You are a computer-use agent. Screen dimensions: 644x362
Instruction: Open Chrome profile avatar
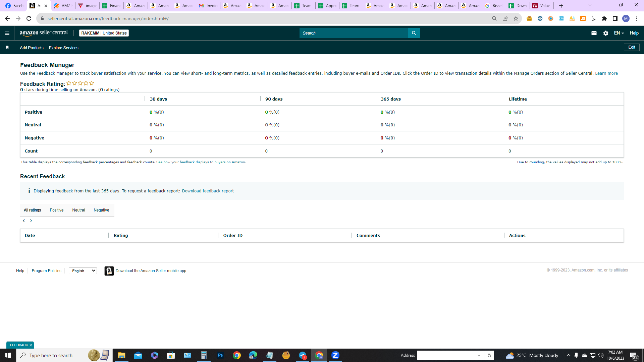pos(626,18)
